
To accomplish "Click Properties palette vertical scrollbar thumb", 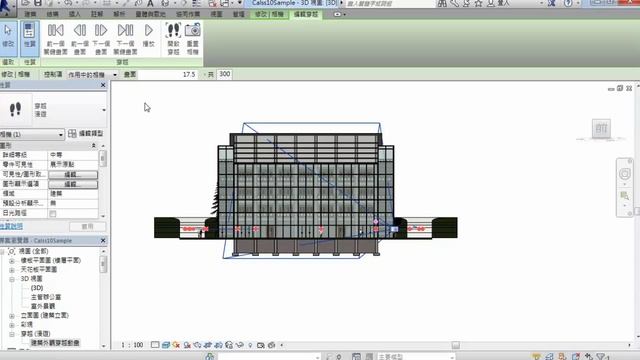I will pyautogui.click(x=103, y=159).
